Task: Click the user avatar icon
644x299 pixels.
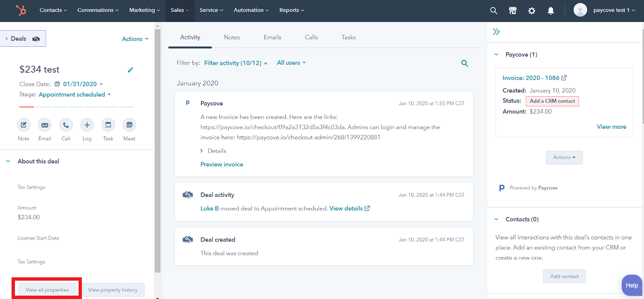Action: click(x=580, y=10)
